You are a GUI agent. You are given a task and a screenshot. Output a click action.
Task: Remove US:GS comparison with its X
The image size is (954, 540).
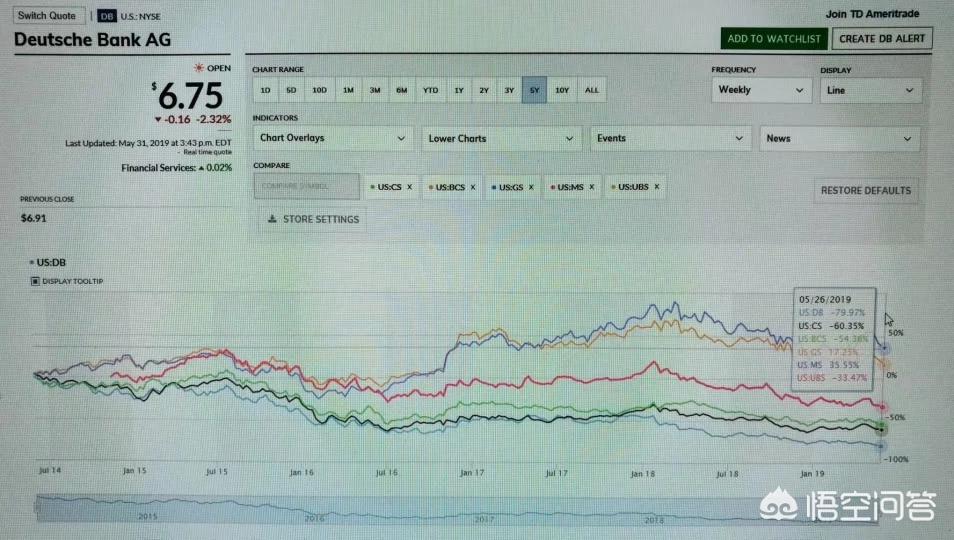pos(531,187)
